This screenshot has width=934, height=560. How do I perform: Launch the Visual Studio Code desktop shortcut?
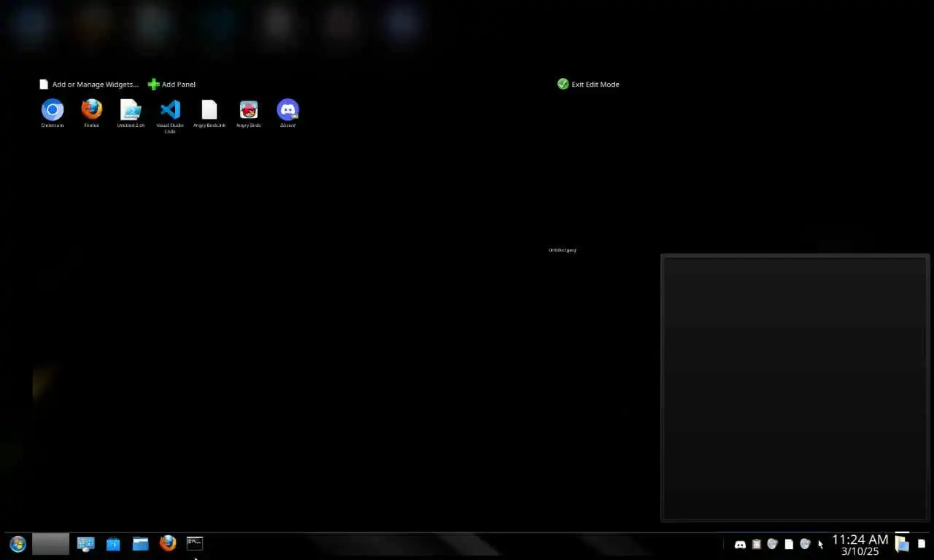[x=170, y=116]
